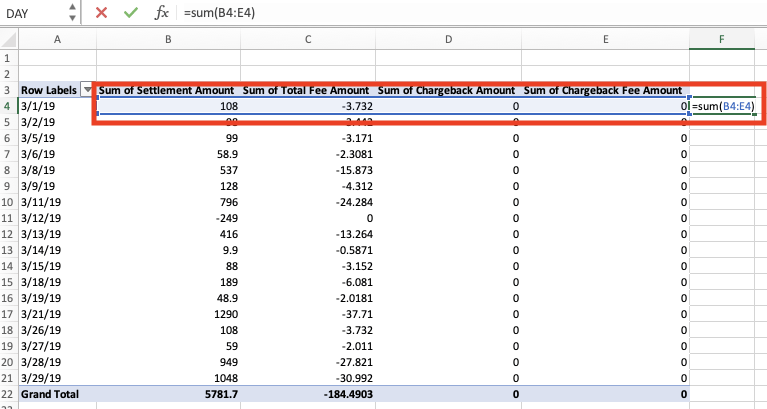
Task: Open the Insert Function fx button
Action: [x=161, y=13]
